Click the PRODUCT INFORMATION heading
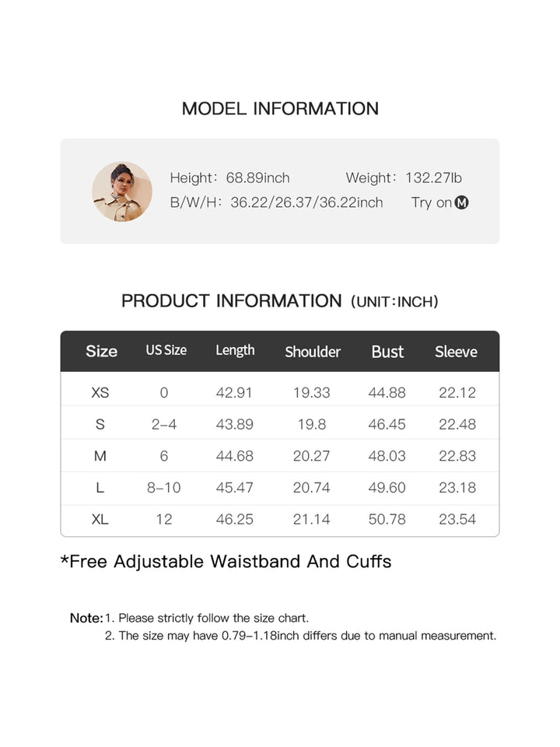This screenshot has width=560, height=747. point(231,301)
